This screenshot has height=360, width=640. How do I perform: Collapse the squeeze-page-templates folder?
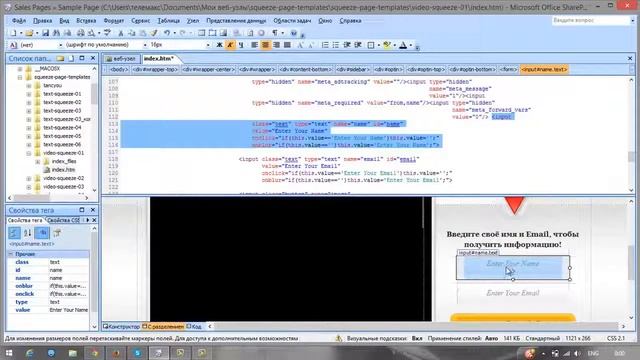tap(20, 77)
